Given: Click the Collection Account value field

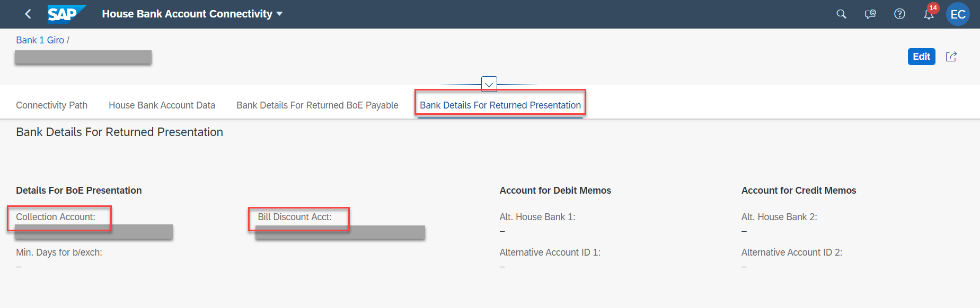Looking at the screenshot, I should pyautogui.click(x=94, y=232).
